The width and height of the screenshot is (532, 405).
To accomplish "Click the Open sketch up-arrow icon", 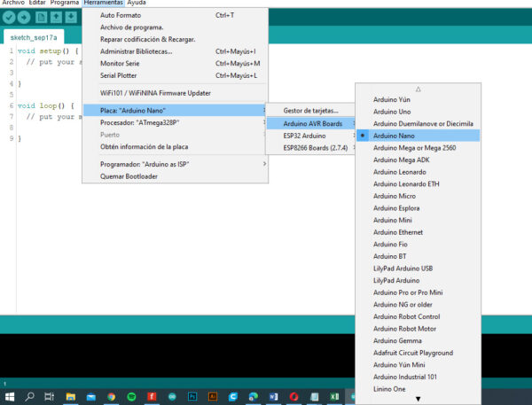I will click(x=56, y=18).
